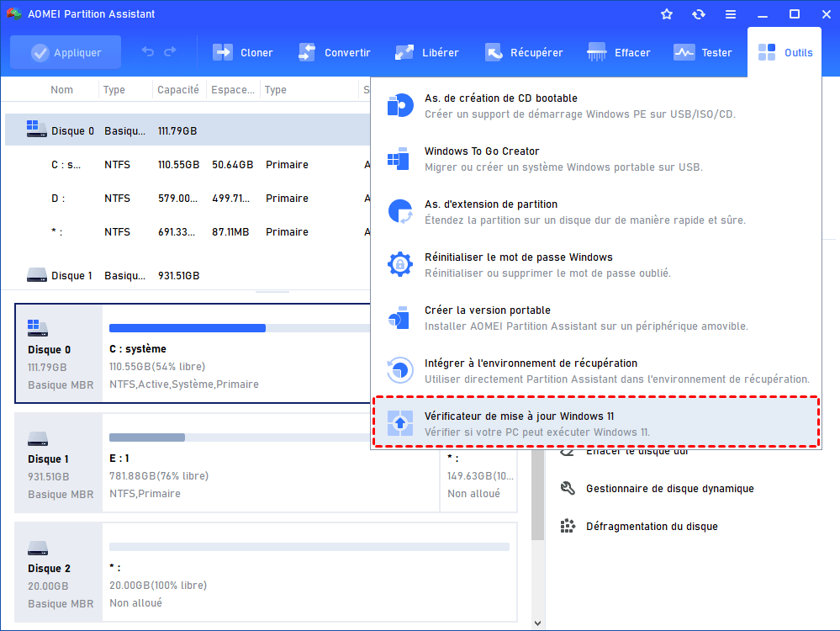Click the E : 1 usage bar
The width and height of the screenshot is (840, 631).
(x=240, y=437)
